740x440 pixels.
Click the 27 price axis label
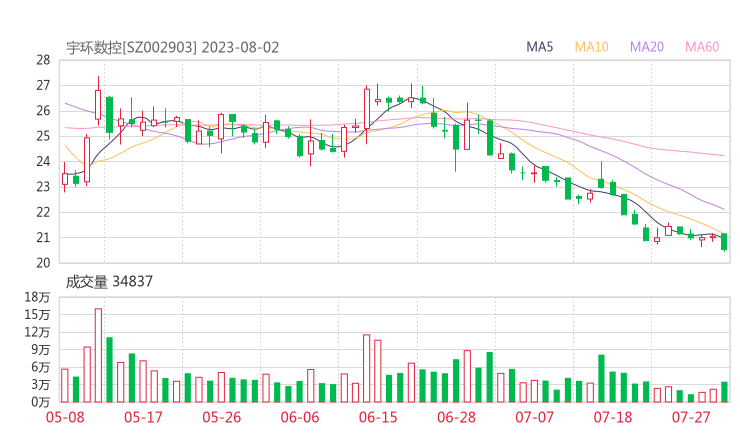43,85
